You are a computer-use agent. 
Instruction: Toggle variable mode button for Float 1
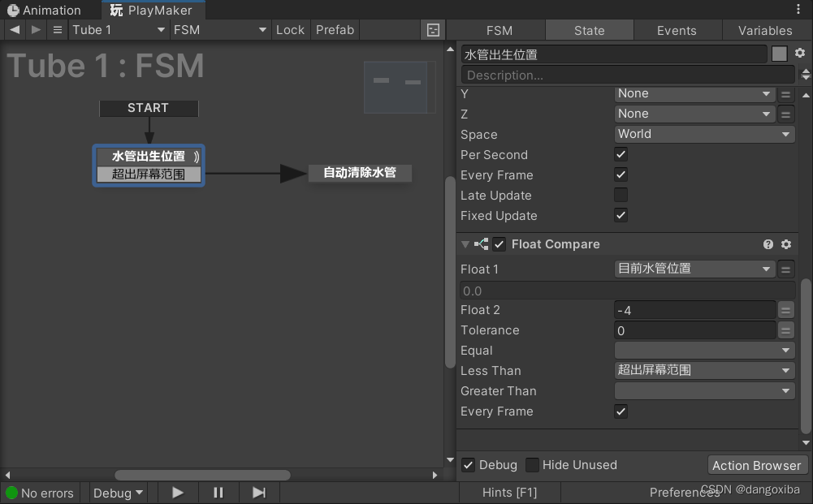[x=785, y=269]
